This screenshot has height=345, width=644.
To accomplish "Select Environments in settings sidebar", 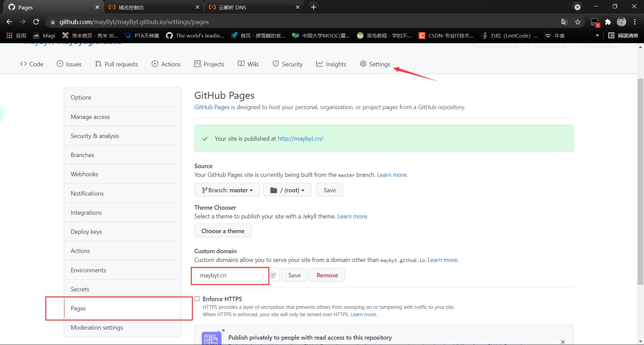I will point(122,270).
